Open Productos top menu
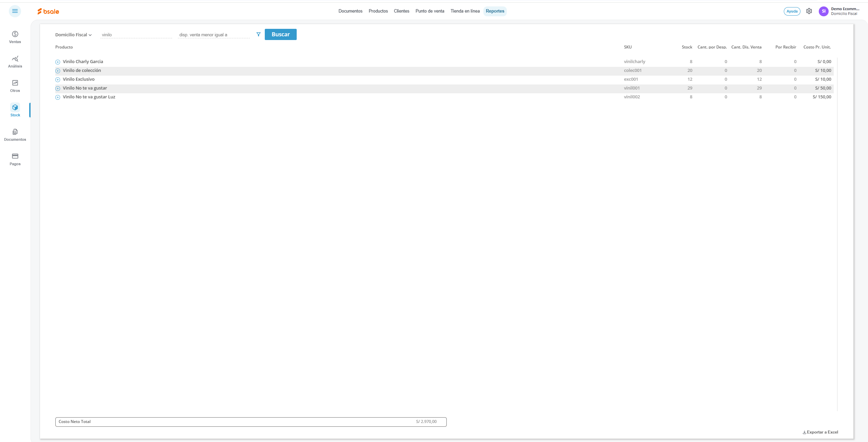868x442 pixels. click(x=378, y=11)
